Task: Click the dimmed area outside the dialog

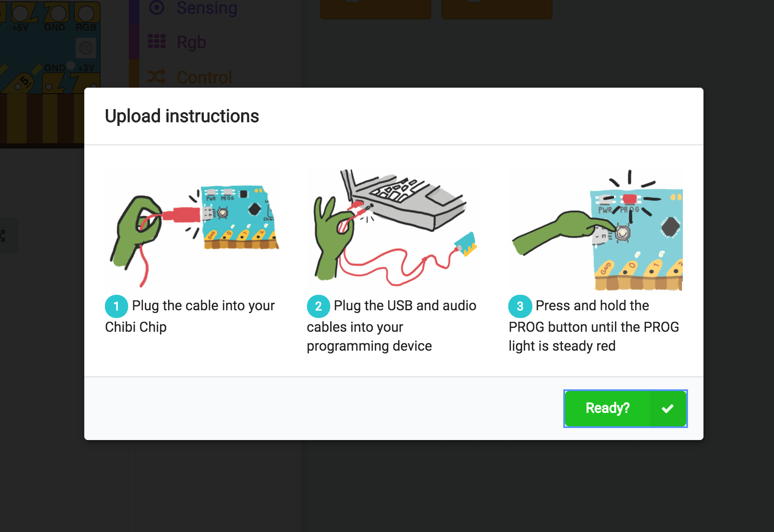Action: [x=387, y=494]
